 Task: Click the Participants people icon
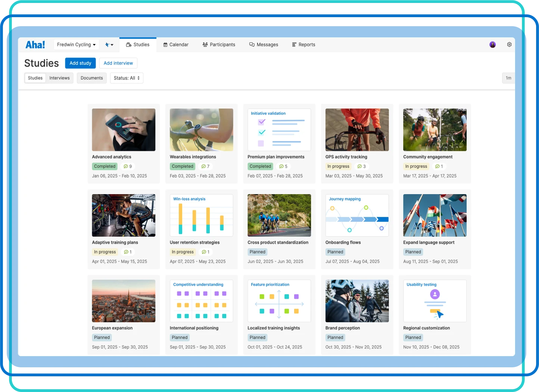(x=205, y=44)
